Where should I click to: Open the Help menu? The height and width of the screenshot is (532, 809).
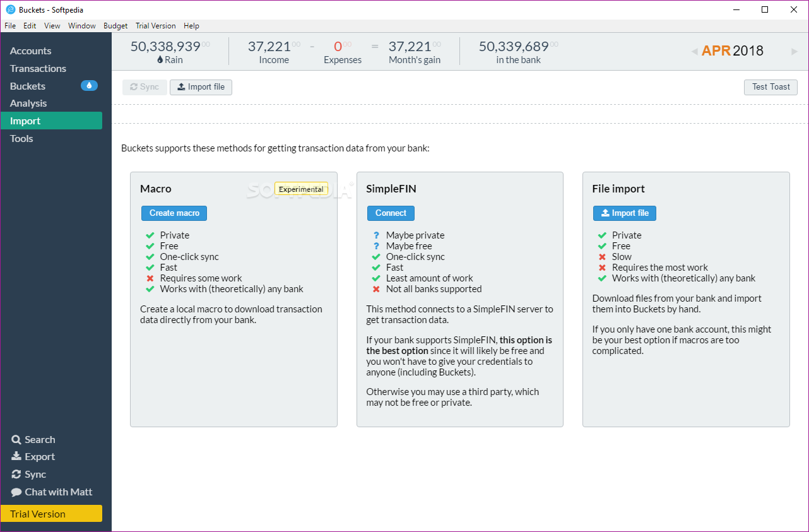[x=191, y=26]
